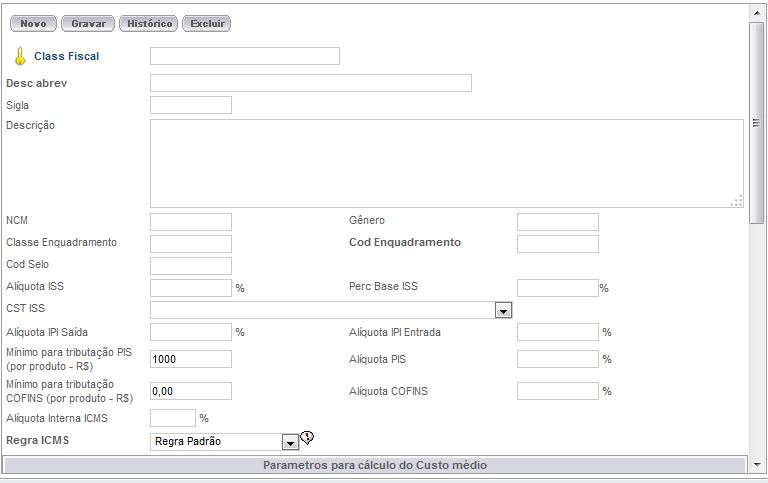Click the vertical scrollbar thumb
Image resolution: width=768 pixels, height=483 pixels.
757,122
